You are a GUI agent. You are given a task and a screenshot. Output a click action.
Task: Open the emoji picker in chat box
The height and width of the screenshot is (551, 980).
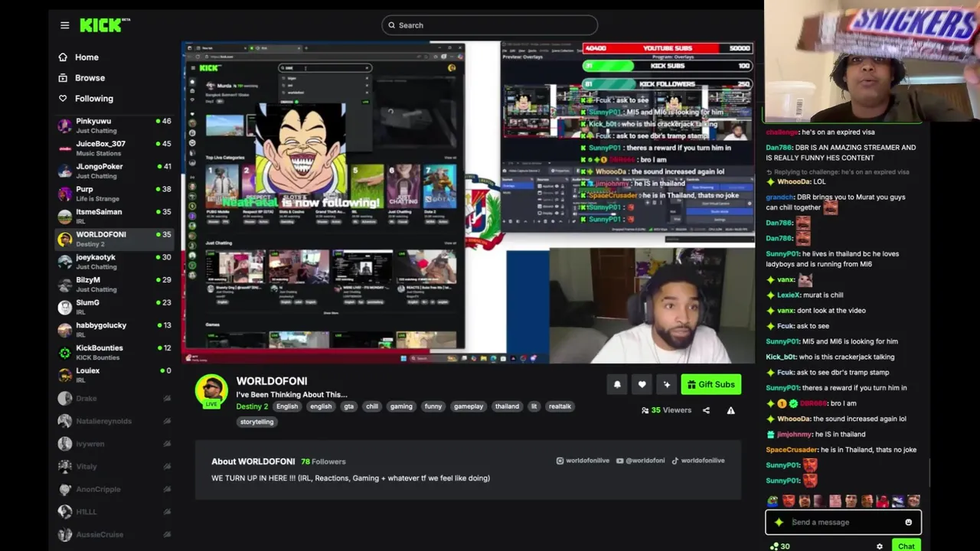[908, 522]
